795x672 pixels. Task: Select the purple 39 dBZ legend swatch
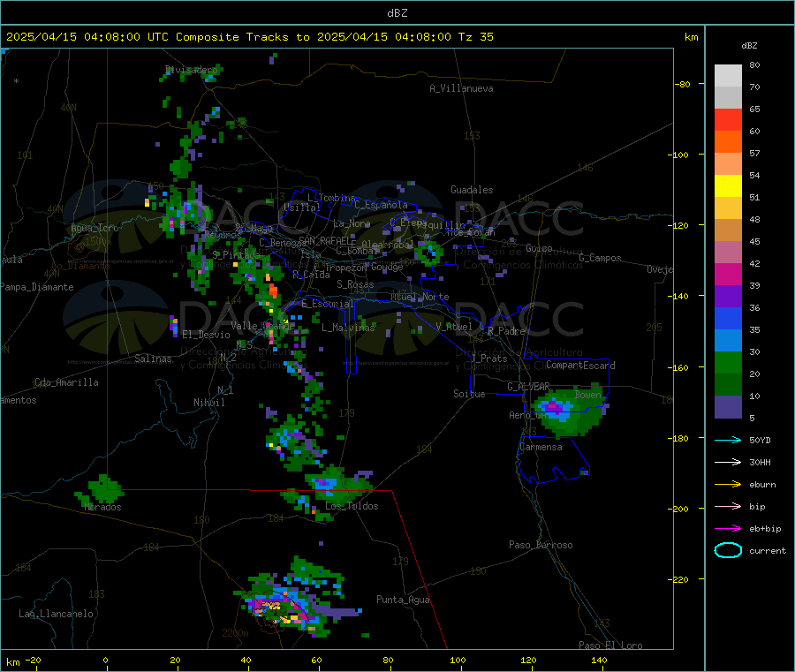728,297
